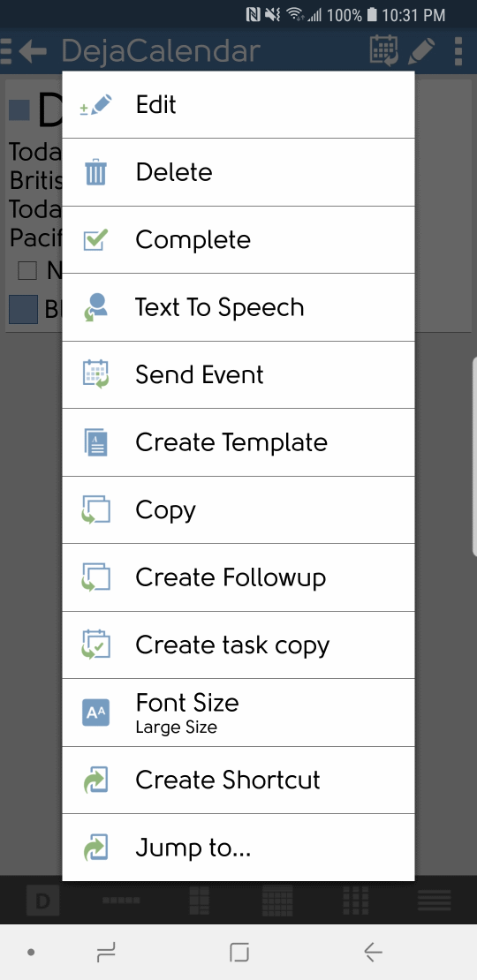Open the navigation drawer dots icon
Image resolution: width=477 pixels, height=980 pixels.
[x=5, y=50]
